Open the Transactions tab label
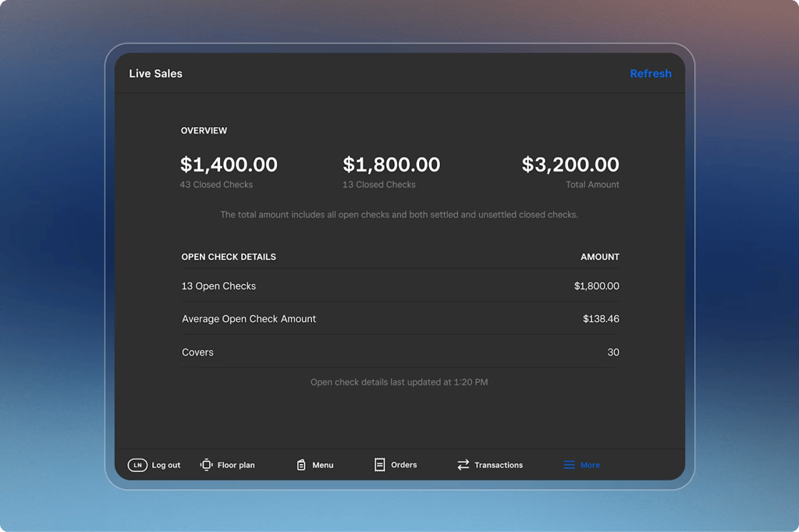The image size is (799, 532). pyautogui.click(x=499, y=465)
